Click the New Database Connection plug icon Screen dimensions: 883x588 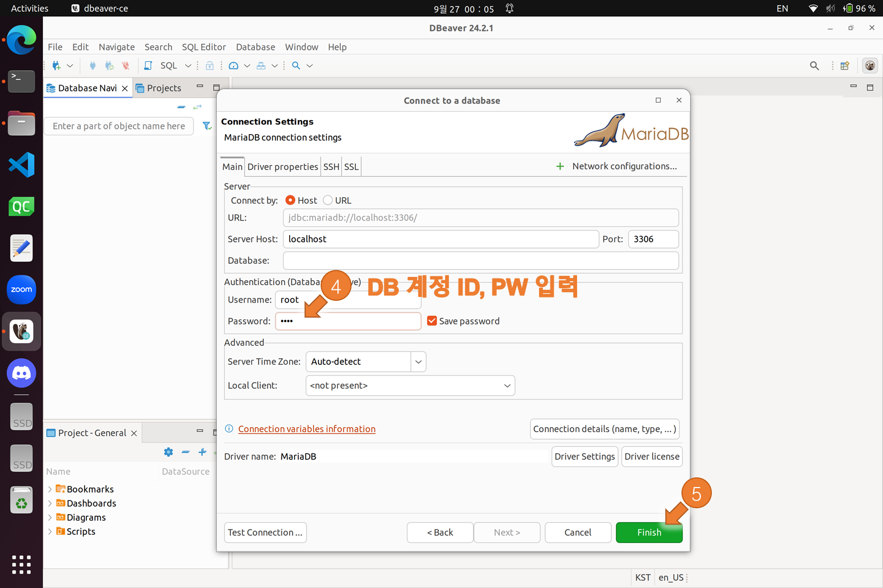56,66
